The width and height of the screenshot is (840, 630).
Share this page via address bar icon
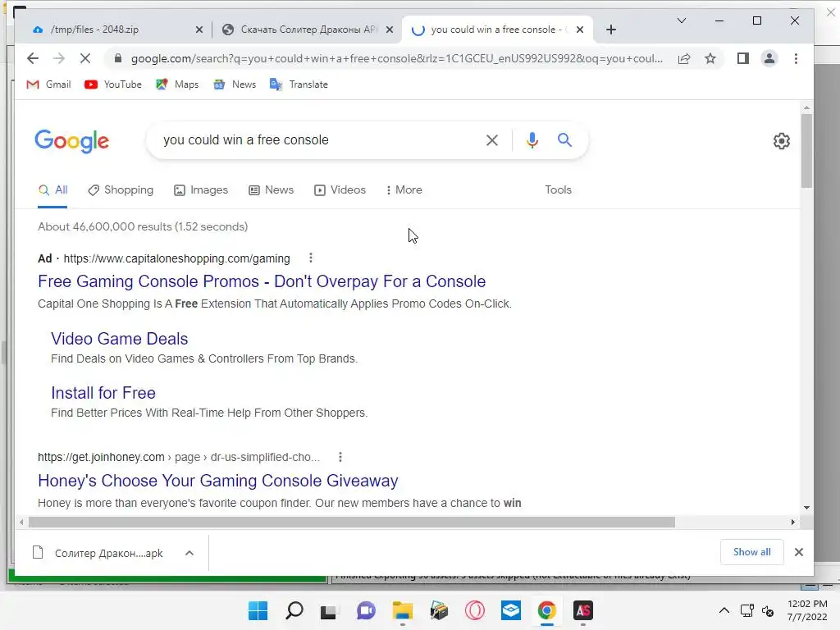[x=684, y=58]
